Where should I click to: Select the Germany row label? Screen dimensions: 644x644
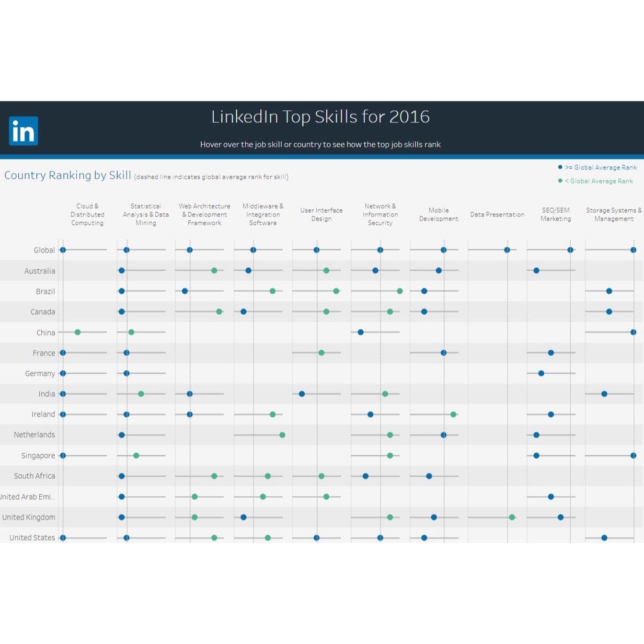[x=40, y=373]
